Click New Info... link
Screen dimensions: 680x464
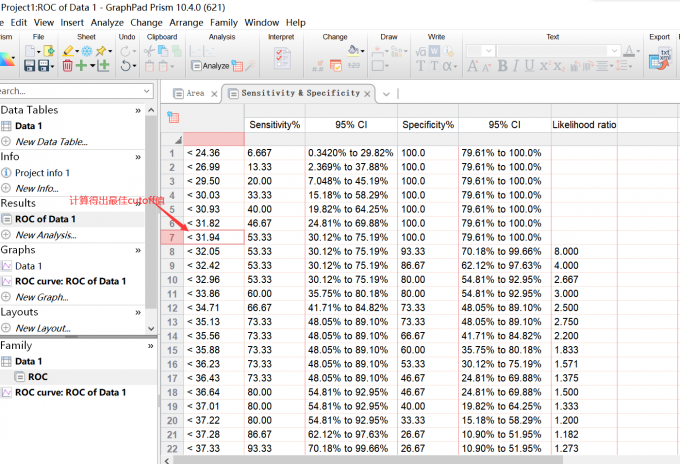37,189
